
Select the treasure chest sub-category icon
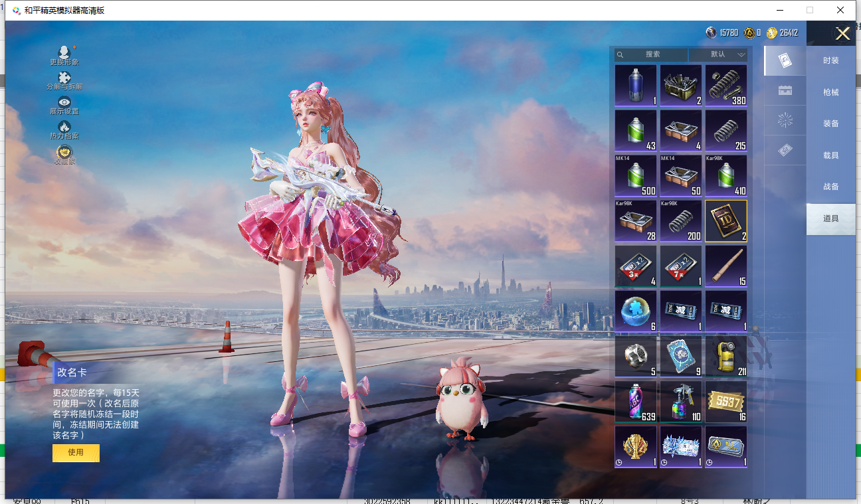[x=785, y=90]
